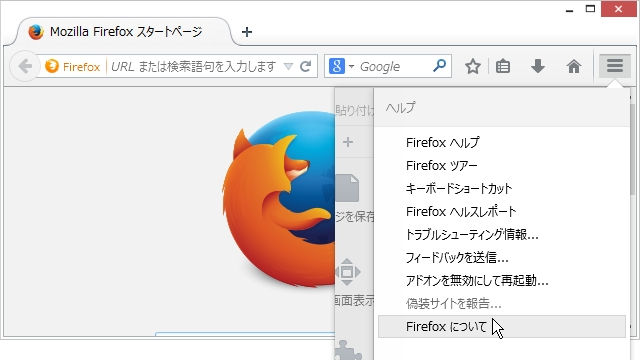640x360 pixels.
Task: Open Firefox ヘルプ menu item
Action: (502, 142)
